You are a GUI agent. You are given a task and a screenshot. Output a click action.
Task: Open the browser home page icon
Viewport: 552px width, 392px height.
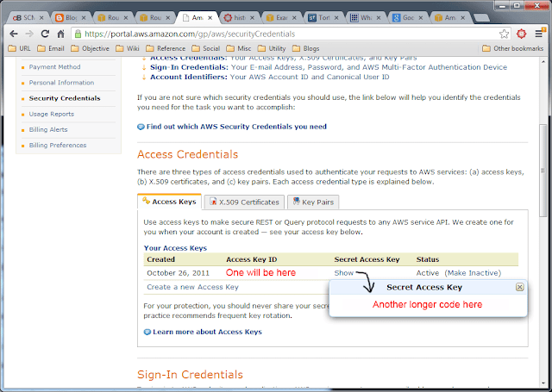coord(61,34)
